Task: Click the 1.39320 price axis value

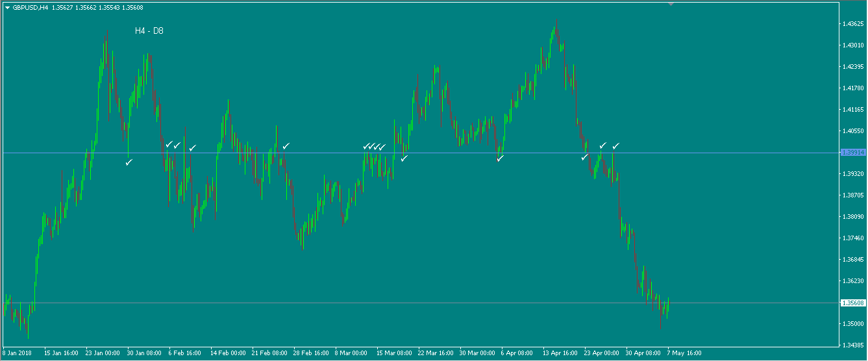Action: 852,174
